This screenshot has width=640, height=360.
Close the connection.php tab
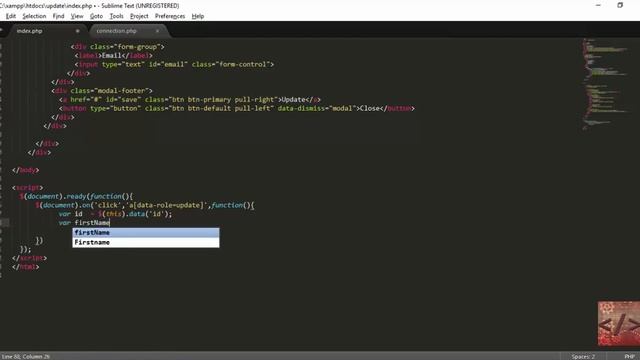pyautogui.click(x=158, y=31)
